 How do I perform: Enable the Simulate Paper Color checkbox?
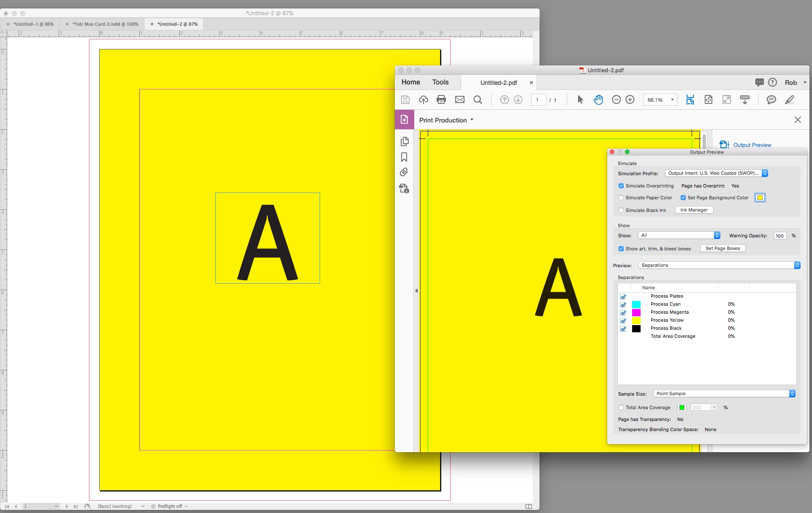click(x=621, y=198)
